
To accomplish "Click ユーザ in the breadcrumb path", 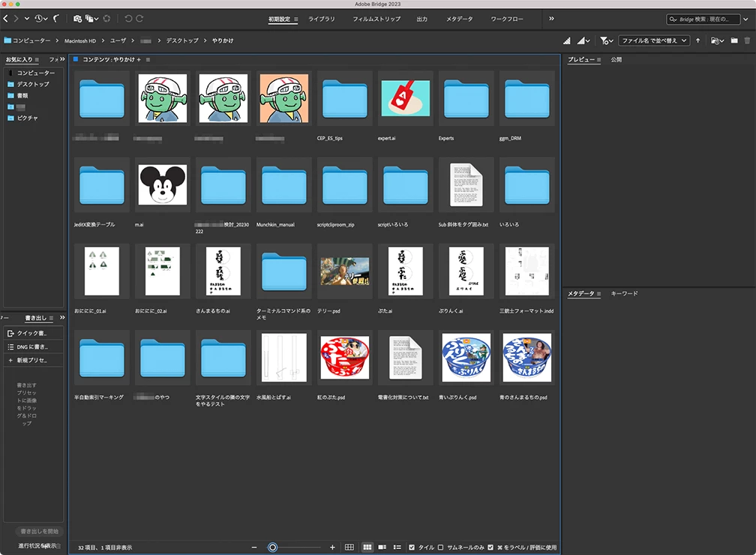I will [118, 40].
